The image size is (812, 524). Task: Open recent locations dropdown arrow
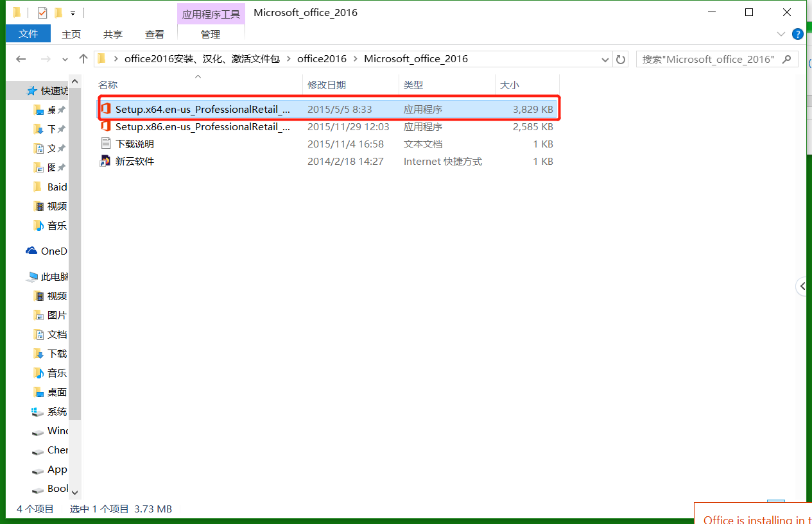point(65,59)
